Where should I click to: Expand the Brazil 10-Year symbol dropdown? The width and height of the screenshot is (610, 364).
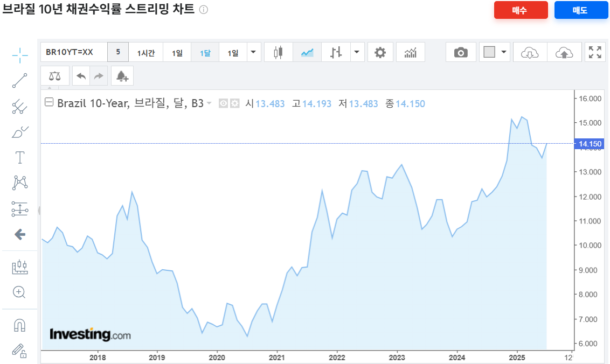point(209,103)
